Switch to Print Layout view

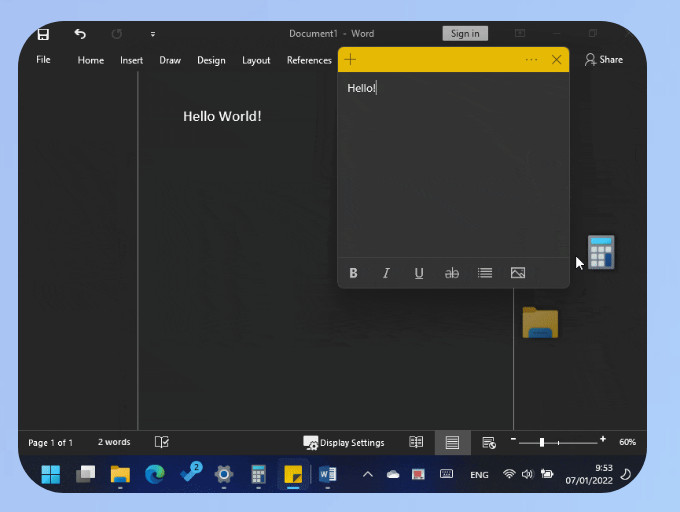[452, 443]
